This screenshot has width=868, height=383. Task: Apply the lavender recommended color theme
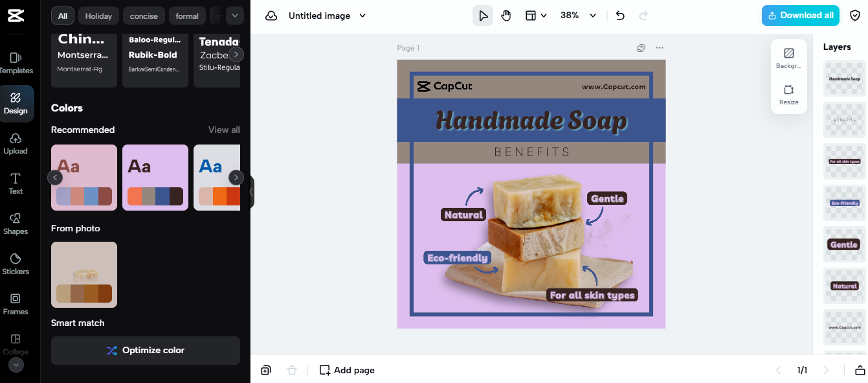(x=155, y=178)
